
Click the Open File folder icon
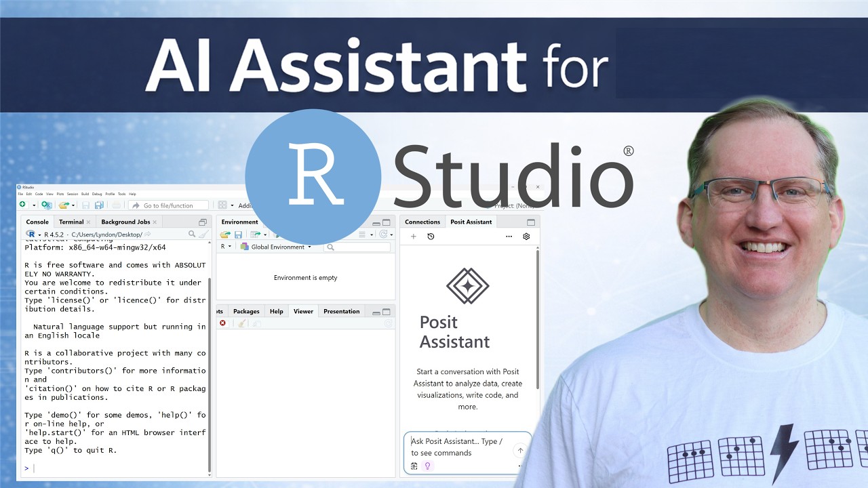(x=64, y=205)
